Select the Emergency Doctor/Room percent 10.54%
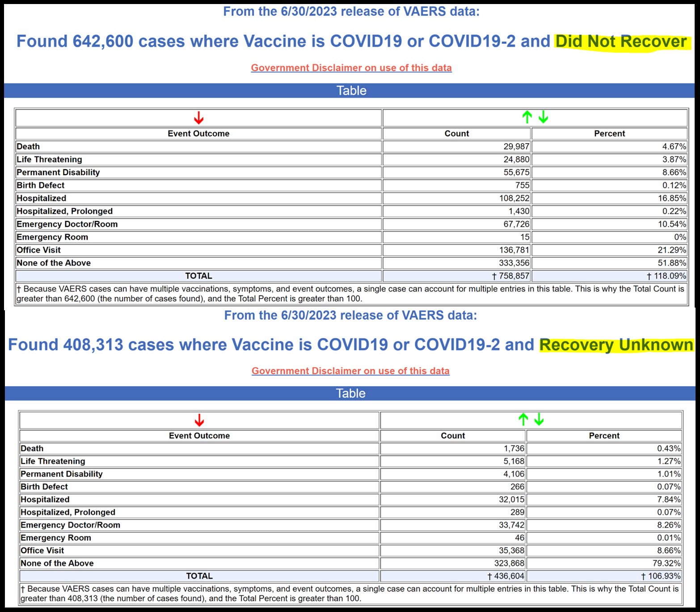Screen dimensions: 700x612 pos(672,224)
